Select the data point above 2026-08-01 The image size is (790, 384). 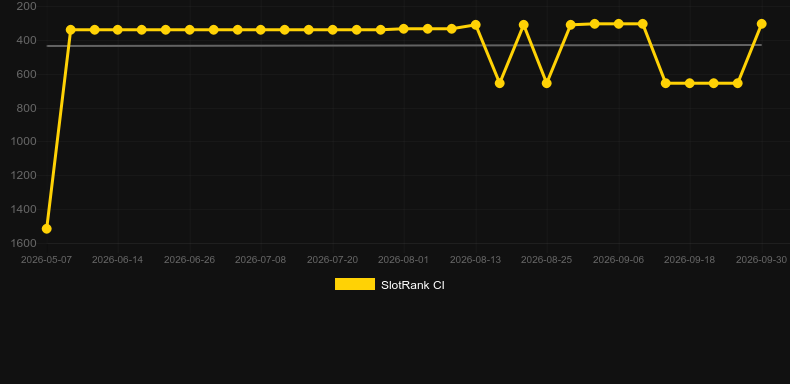pos(404,29)
